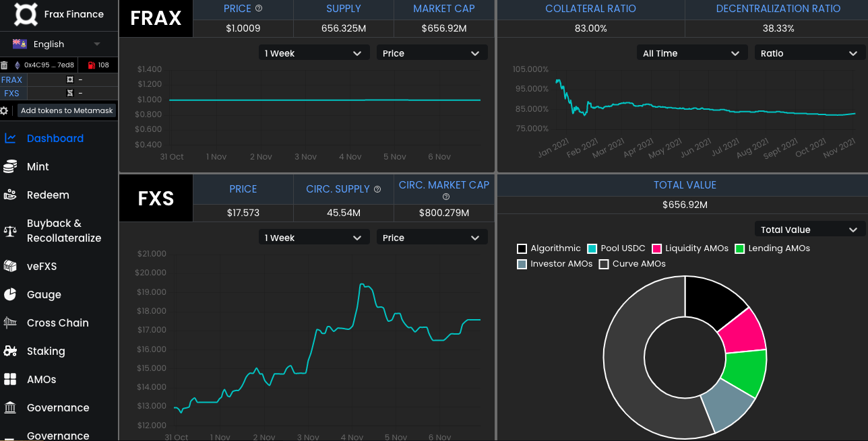Go to the Dashboard menu item
Viewport: 868px width, 441px height.
coord(55,138)
